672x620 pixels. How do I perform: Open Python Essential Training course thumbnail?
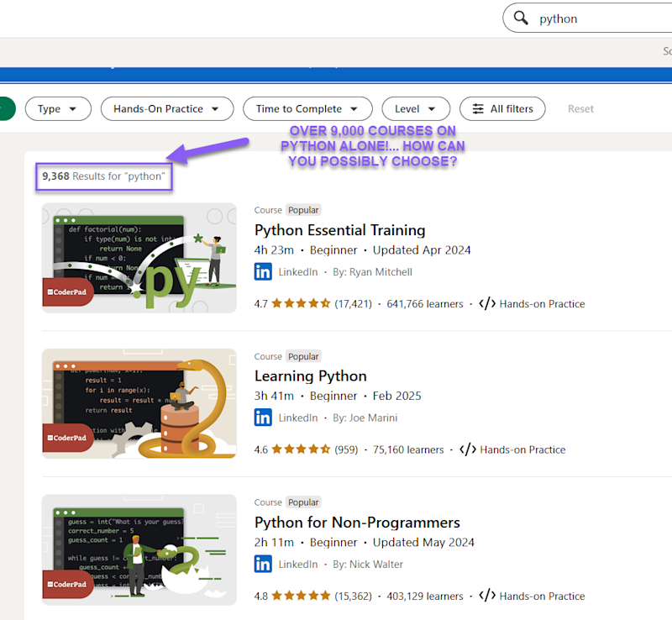pyautogui.click(x=139, y=258)
